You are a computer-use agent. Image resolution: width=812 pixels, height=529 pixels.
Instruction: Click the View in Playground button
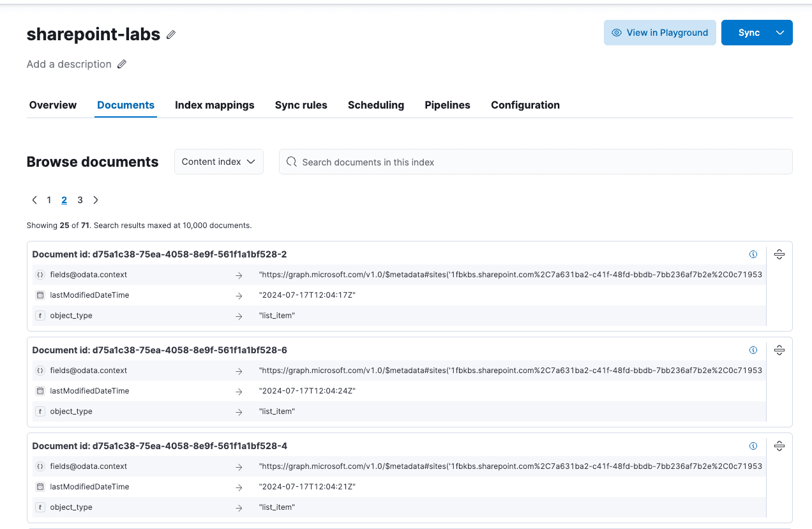pos(659,32)
